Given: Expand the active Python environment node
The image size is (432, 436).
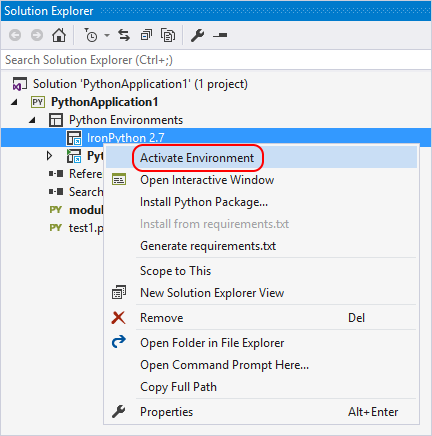Looking at the screenshot, I should coord(50,156).
